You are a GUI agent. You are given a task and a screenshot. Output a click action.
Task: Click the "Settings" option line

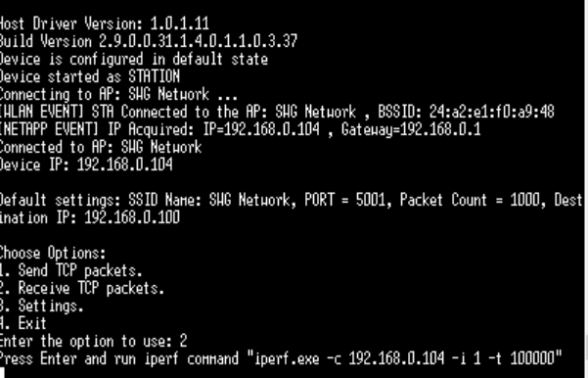click(42, 306)
